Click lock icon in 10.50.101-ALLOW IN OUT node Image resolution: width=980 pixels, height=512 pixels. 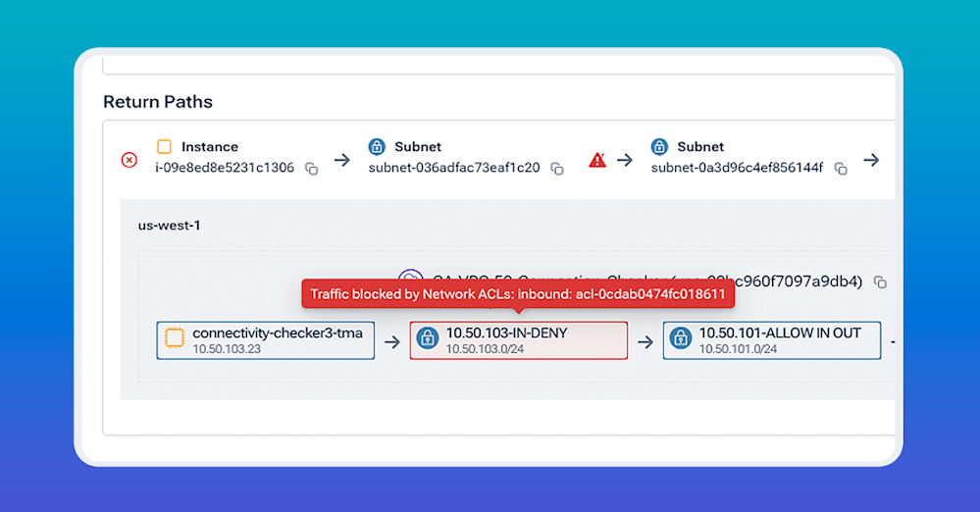click(x=681, y=337)
